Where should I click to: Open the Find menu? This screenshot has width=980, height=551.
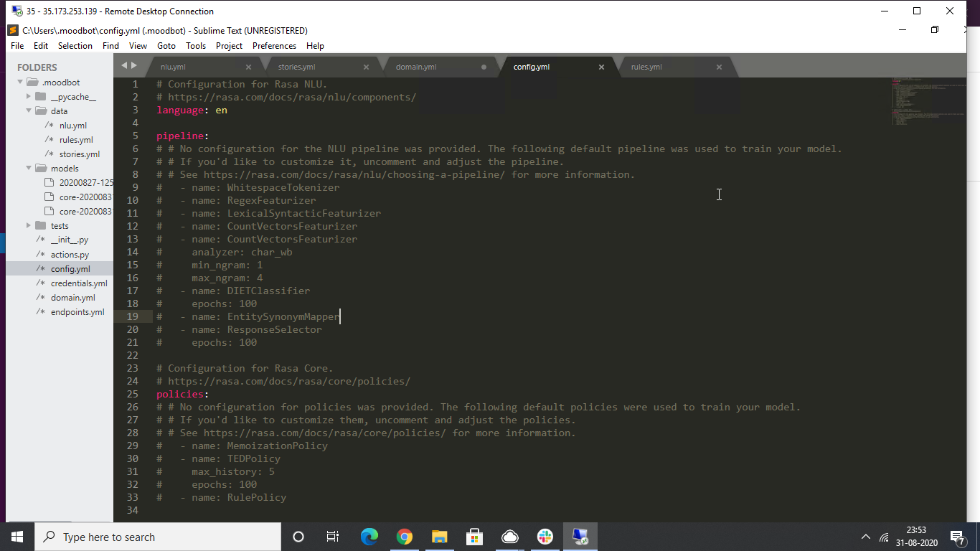[110, 45]
